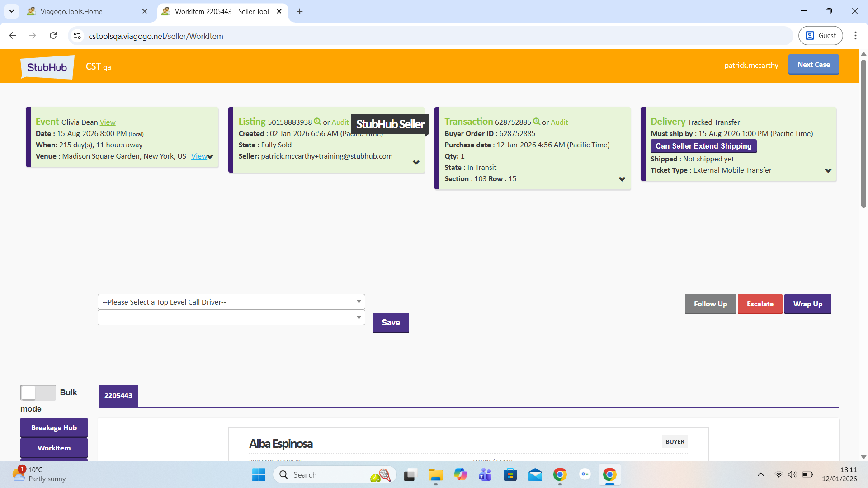This screenshot has height=488, width=868.
Task: Open the second call driver dropdown
Action: (231, 318)
